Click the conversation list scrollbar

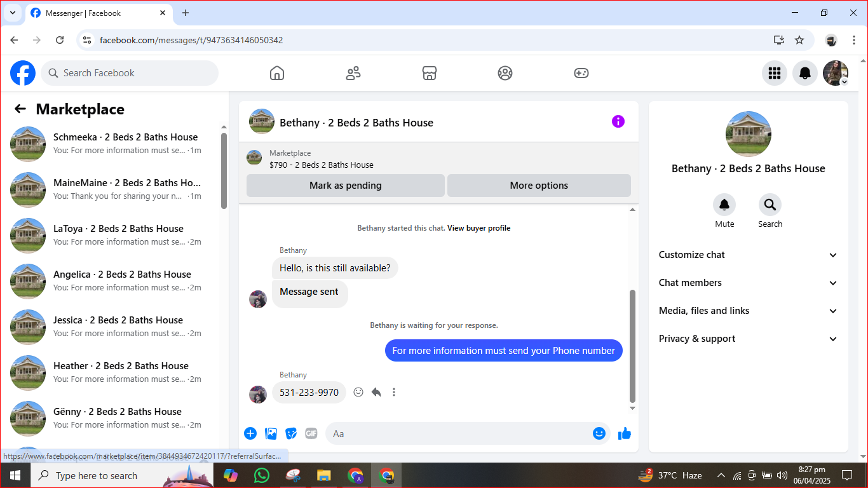(224, 170)
